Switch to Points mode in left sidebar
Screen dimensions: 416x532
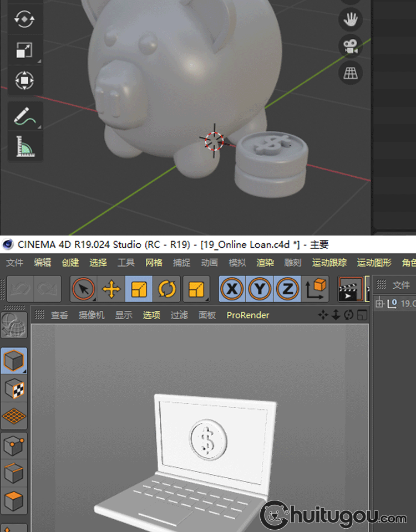[x=14, y=446]
